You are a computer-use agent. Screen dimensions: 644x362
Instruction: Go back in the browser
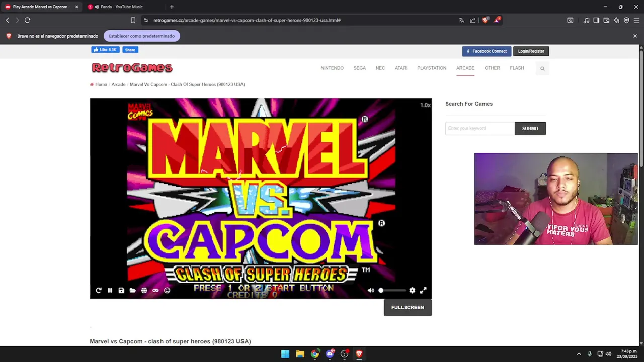click(x=8, y=20)
